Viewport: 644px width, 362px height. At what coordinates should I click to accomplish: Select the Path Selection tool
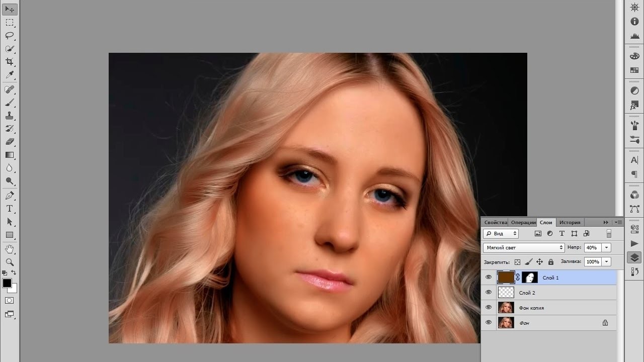click(x=10, y=222)
